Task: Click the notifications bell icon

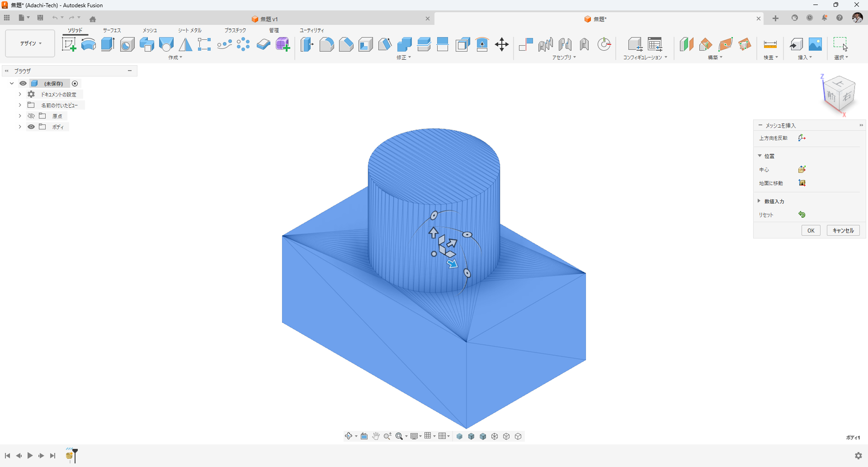Action: point(825,18)
